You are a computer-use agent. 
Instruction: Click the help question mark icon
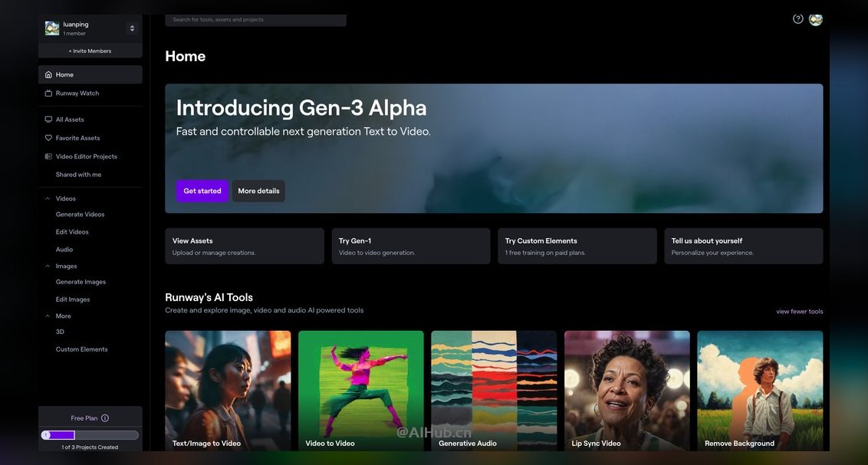pos(797,19)
